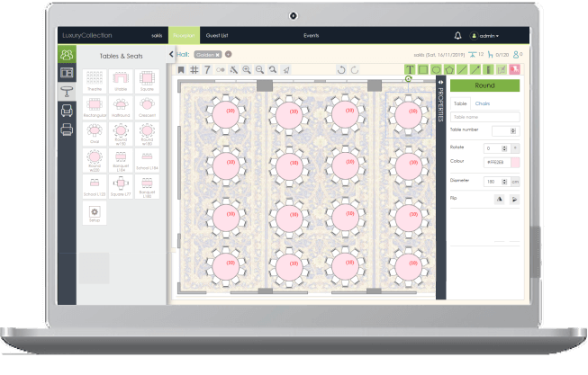The width and height of the screenshot is (588, 375).
Task: Click the green rotate handle above table
Action: point(409,78)
